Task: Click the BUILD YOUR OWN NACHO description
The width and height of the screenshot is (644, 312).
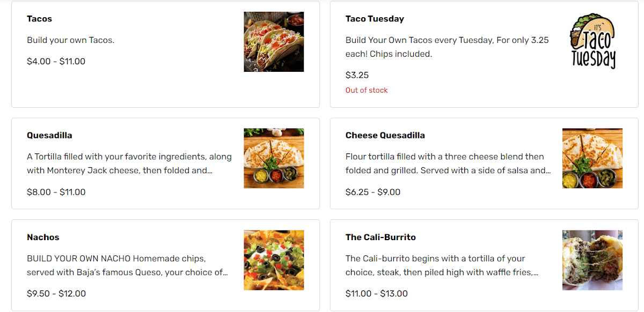Action: tap(127, 265)
